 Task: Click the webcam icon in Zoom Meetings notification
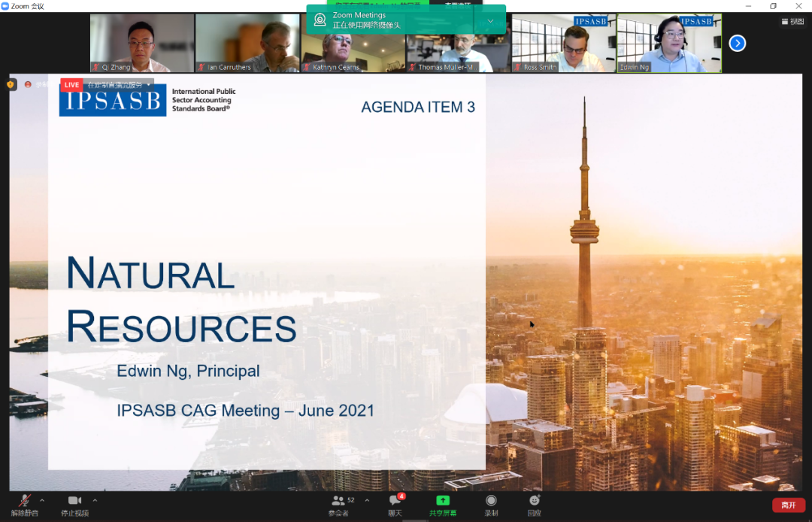tap(320, 20)
